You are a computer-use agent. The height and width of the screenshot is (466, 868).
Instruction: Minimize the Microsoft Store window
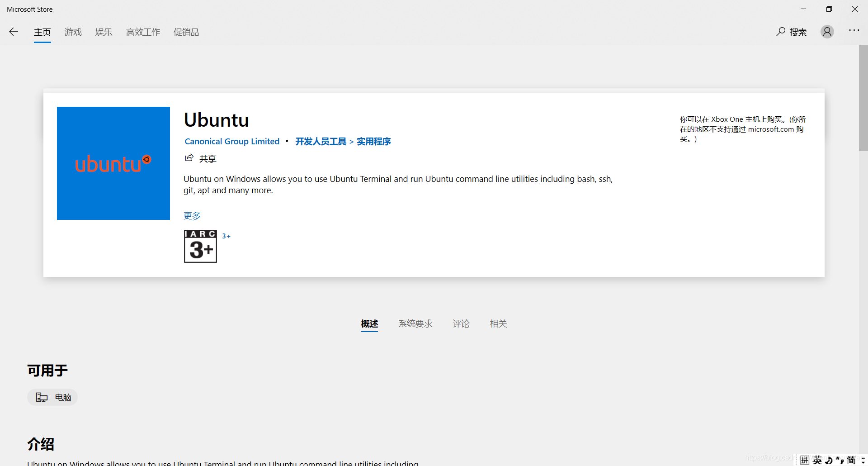coord(803,9)
